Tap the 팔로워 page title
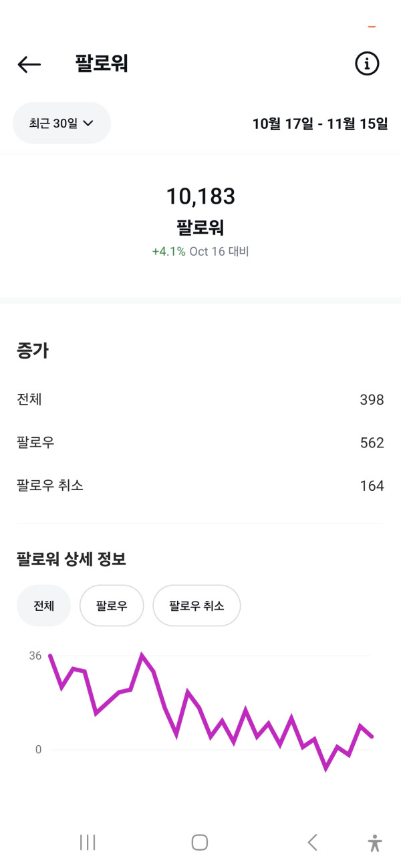This screenshot has height=868, width=401. (102, 64)
